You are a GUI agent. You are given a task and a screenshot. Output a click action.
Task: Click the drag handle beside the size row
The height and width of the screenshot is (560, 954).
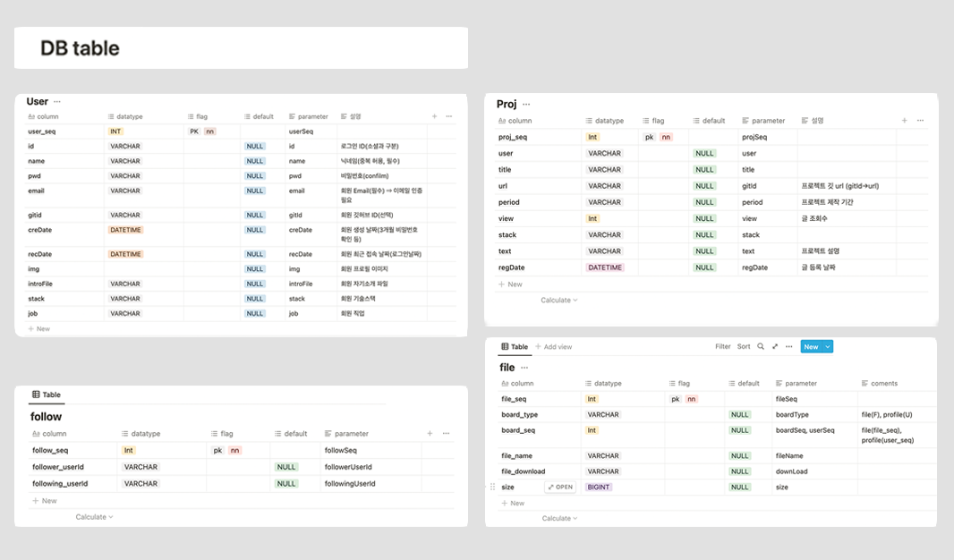491,487
